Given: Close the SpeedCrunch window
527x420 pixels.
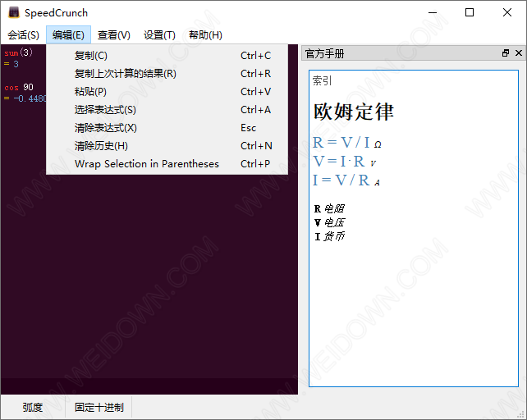Looking at the screenshot, I should click(x=507, y=13).
